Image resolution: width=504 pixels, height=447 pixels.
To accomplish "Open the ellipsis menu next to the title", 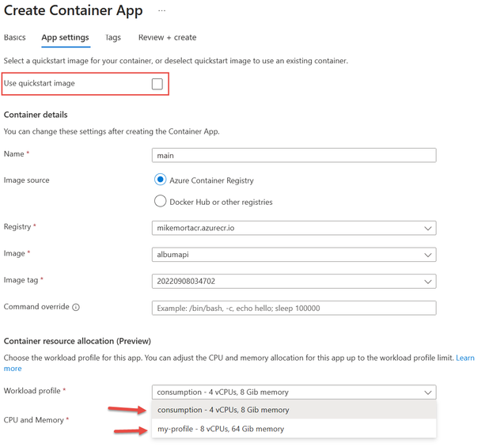I will pos(161,10).
